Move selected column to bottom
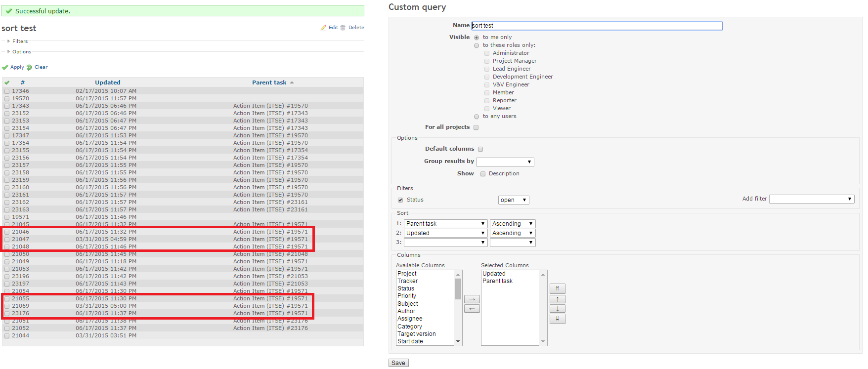This screenshot has height=369, width=868. tap(557, 319)
